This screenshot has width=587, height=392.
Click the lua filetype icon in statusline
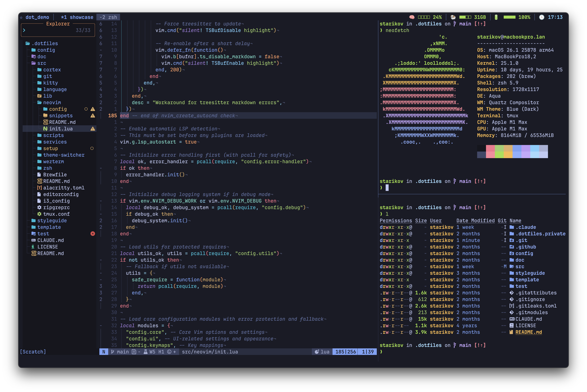pos(317,352)
